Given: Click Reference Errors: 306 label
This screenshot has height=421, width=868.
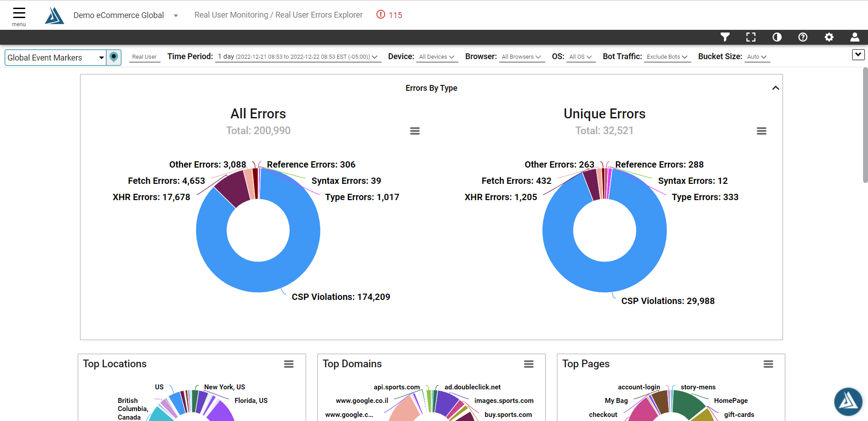Looking at the screenshot, I should pos(311,164).
